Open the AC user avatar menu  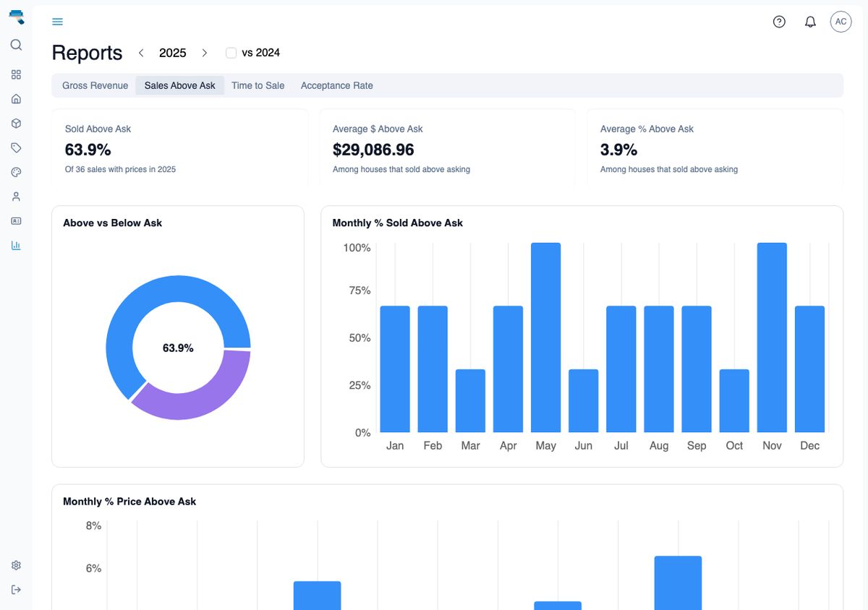[841, 22]
